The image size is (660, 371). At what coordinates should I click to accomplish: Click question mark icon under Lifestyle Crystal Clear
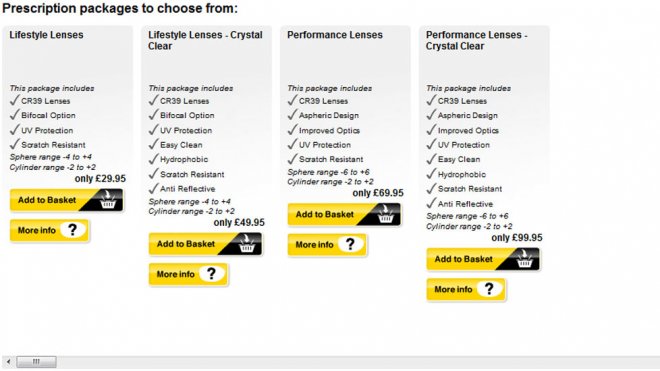coord(212,274)
